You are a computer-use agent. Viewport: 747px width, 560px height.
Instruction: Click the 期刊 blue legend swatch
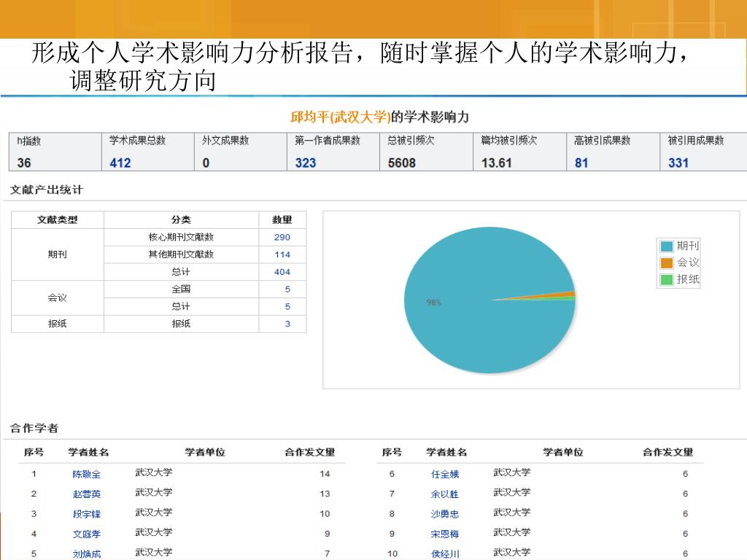(667, 246)
